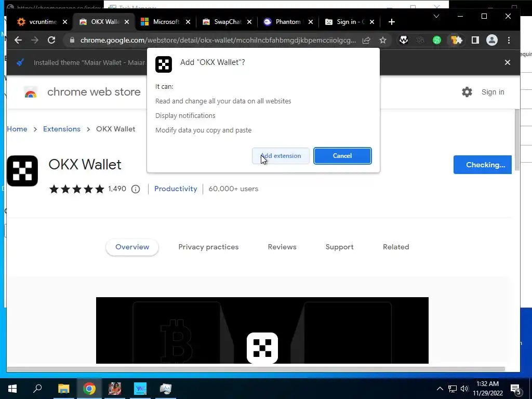Click the Checking... blue button
This screenshot has height=399, width=532.
[483, 165]
